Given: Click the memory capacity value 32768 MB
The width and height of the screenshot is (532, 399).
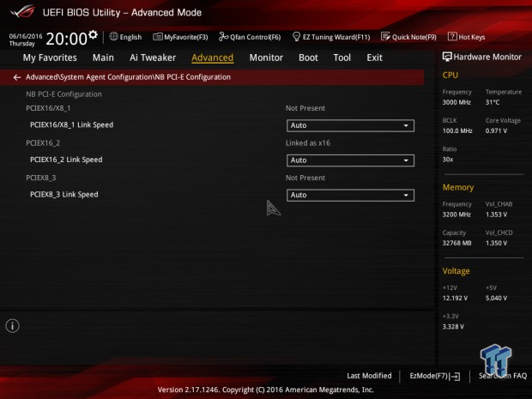Looking at the screenshot, I should 456,243.
